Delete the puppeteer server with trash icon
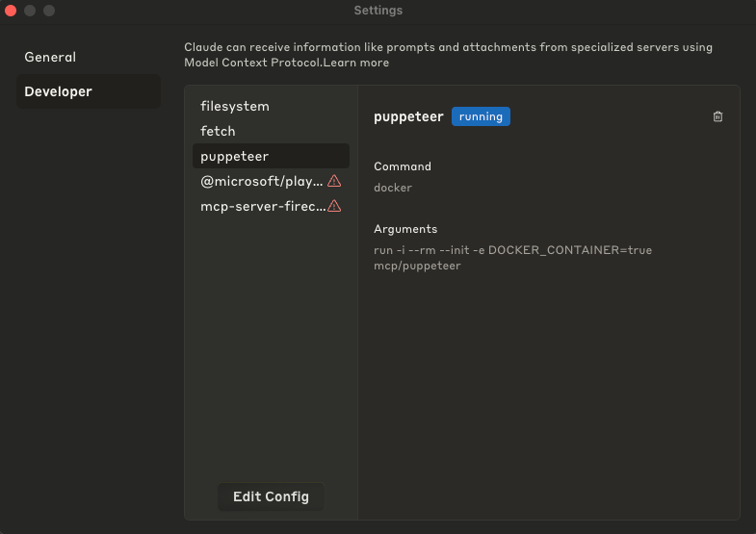Viewport: 756px width, 534px height. pos(717,116)
